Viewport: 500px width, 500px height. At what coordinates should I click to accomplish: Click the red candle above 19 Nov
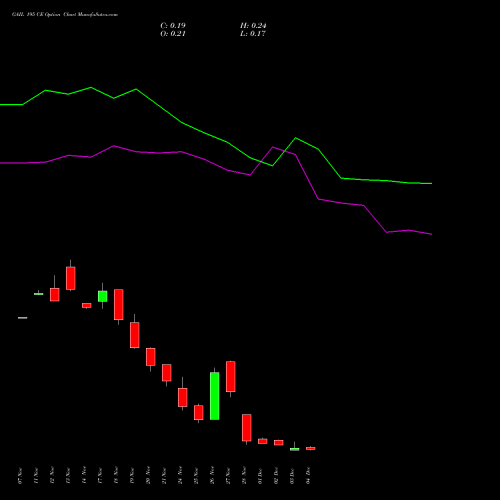[x=135, y=335]
